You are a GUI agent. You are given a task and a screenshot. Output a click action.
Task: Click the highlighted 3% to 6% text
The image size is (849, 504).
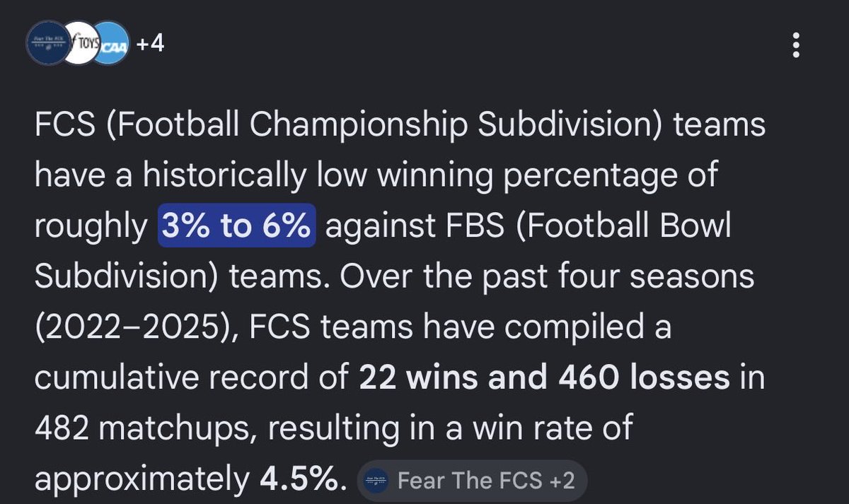click(237, 227)
